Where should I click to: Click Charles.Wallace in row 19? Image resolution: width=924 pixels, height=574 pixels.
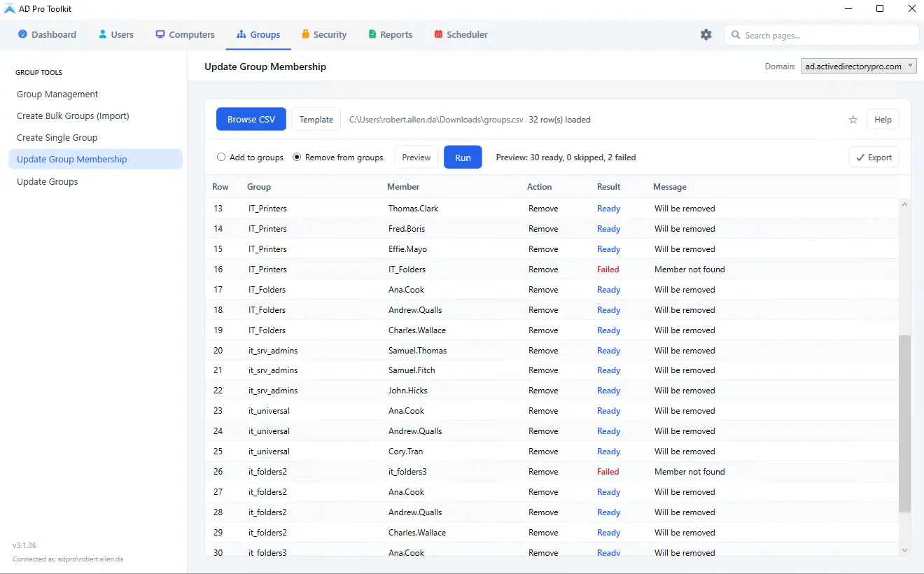[x=417, y=330]
